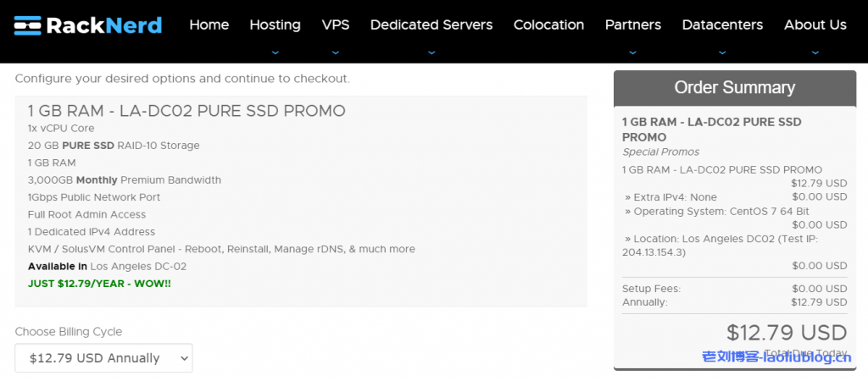Open the Datacenters navigation item
The height and width of the screenshot is (381, 868).
(x=722, y=25)
